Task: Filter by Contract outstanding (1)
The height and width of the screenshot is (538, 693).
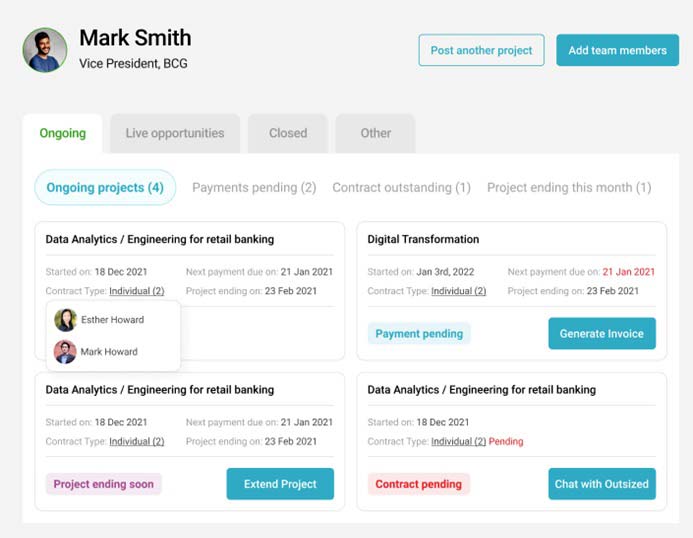Action: 401,187
